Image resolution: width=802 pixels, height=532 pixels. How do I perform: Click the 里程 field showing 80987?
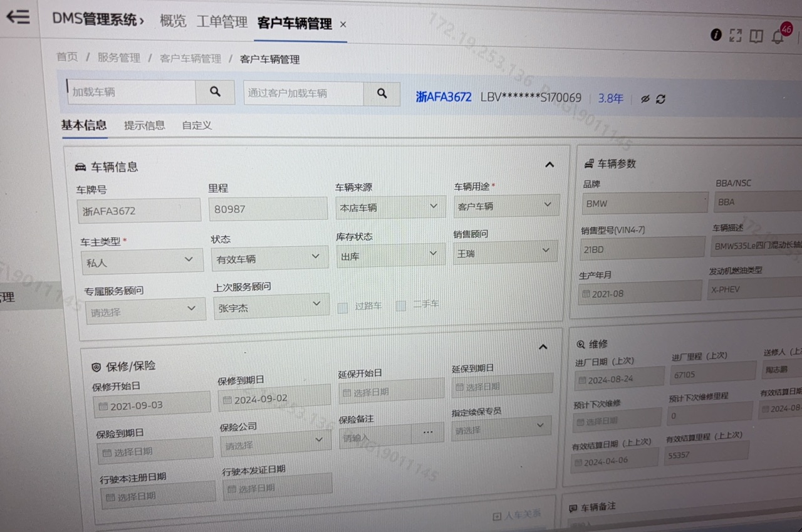pos(268,209)
